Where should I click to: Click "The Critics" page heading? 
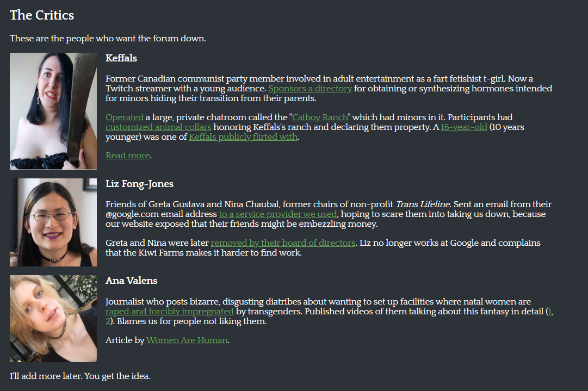point(42,15)
